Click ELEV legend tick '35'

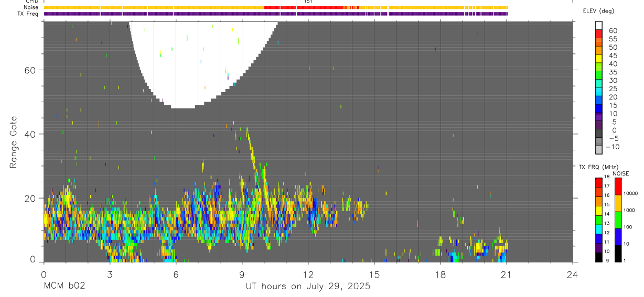tap(613, 72)
